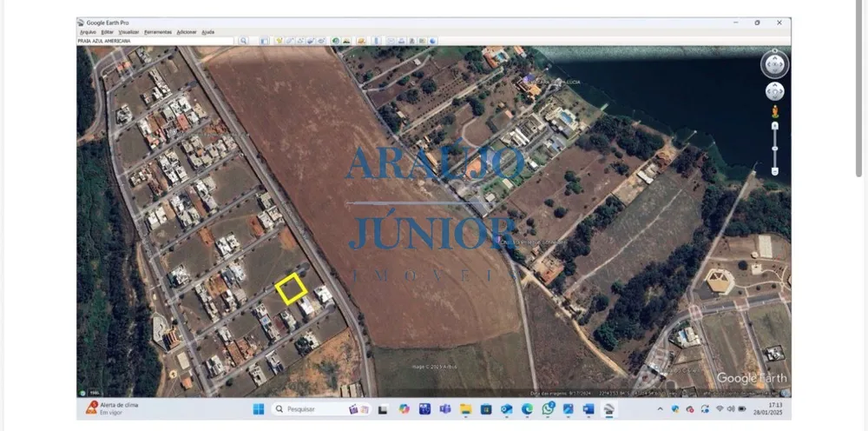Click the record a tour icon
Screen dimensions: 868x431
(x=321, y=41)
